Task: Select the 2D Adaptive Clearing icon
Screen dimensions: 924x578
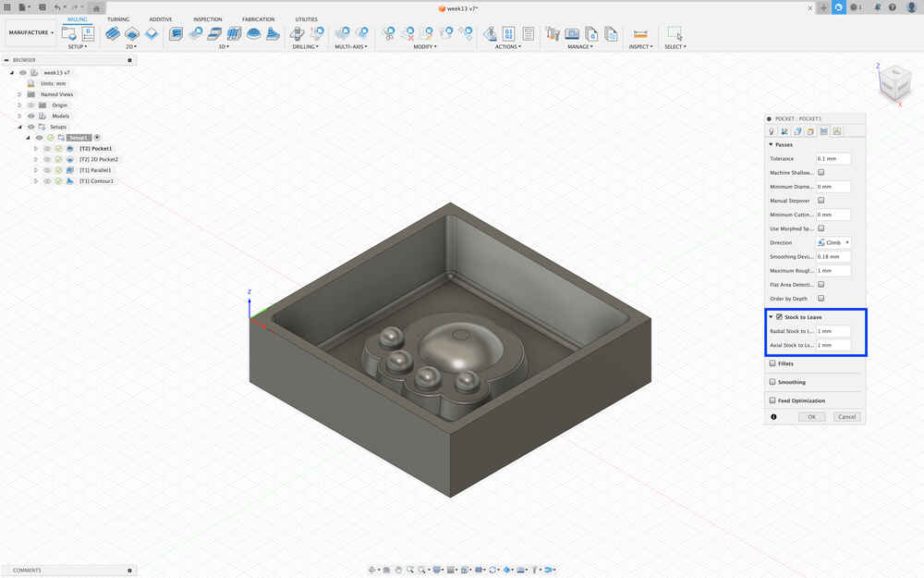Action: point(113,33)
